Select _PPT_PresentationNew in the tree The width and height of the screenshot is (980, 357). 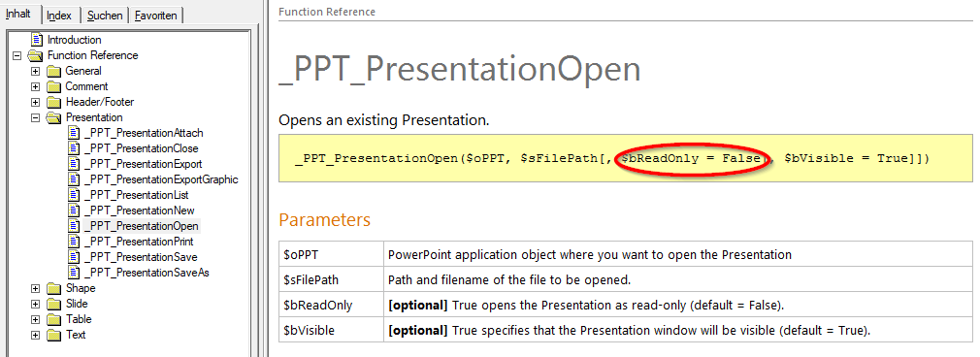pos(139,211)
